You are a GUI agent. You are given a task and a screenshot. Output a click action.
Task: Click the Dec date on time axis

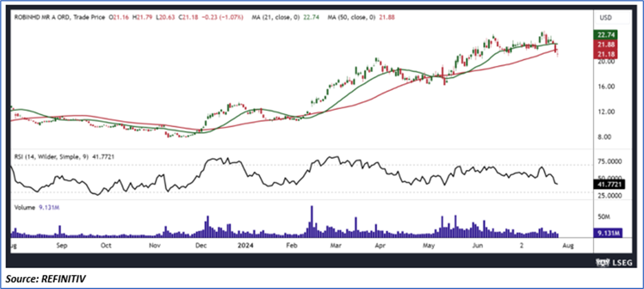click(201, 246)
